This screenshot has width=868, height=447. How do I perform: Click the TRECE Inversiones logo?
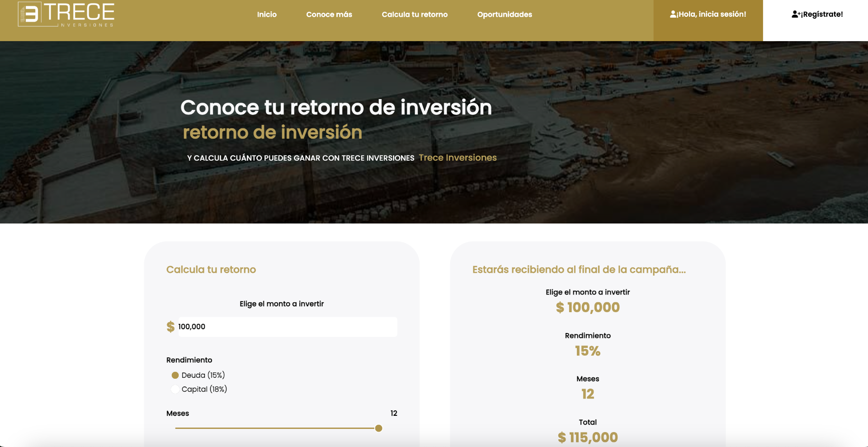(x=65, y=14)
